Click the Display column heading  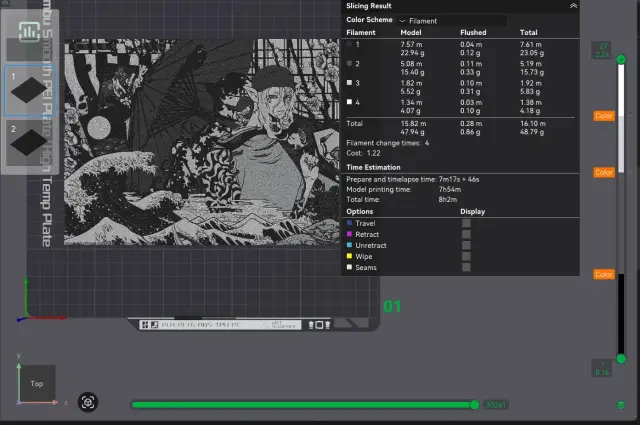point(473,211)
